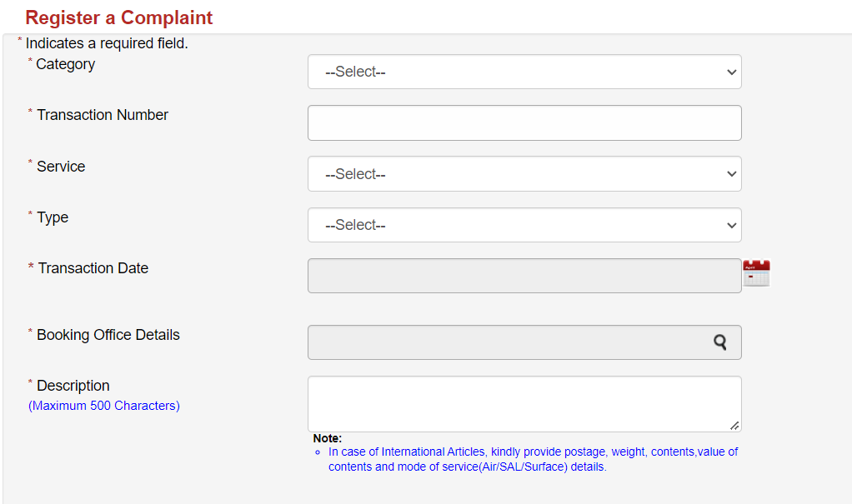Click the Booking Office Details label
The height and width of the screenshot is (504, 852).
(108, 335)
